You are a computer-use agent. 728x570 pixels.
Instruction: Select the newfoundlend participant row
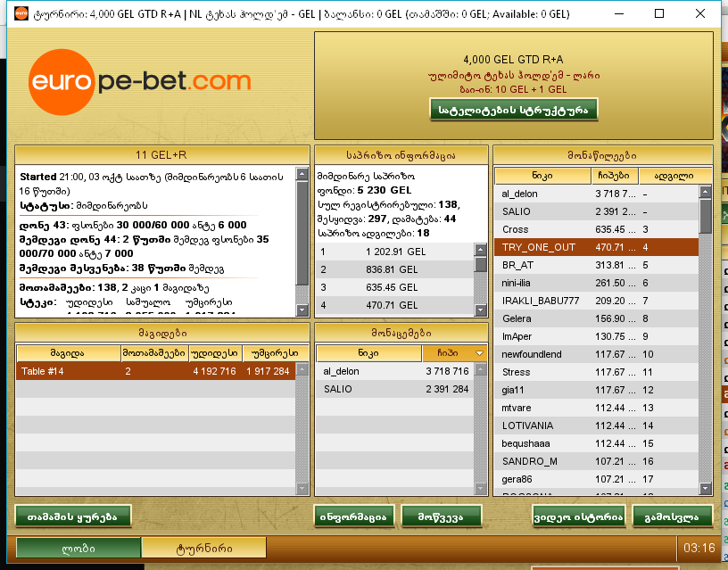[x=597, y=354]
